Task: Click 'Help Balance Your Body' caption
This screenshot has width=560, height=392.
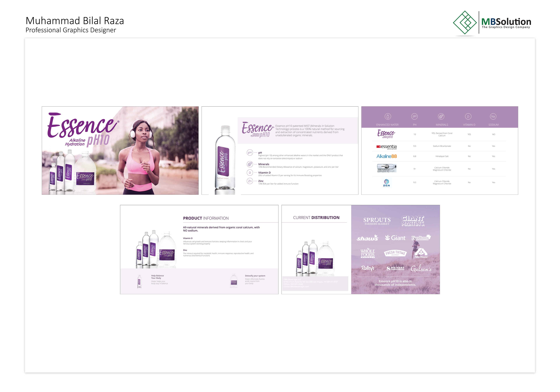Action: 157,277
